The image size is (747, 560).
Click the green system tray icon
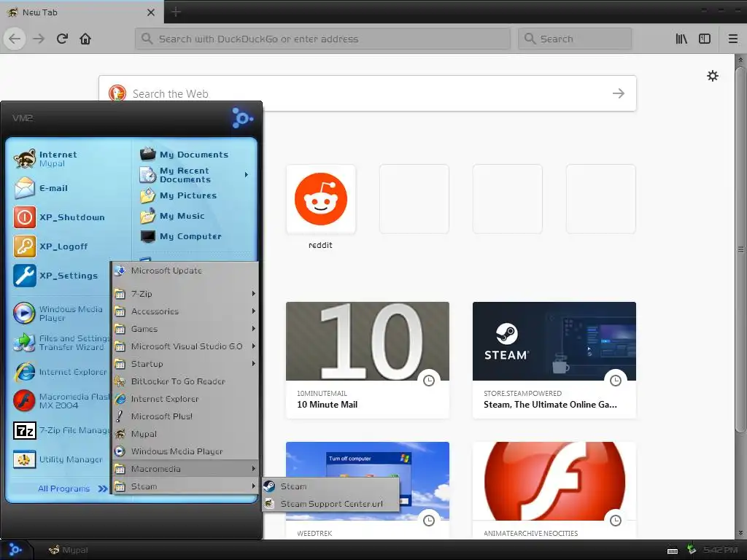[x=691, y=550]
